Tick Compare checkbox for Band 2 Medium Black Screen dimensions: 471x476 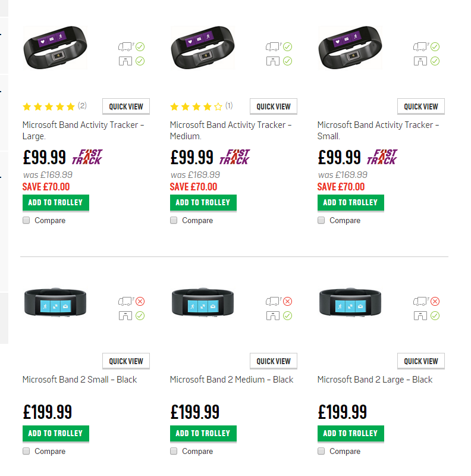174,451
